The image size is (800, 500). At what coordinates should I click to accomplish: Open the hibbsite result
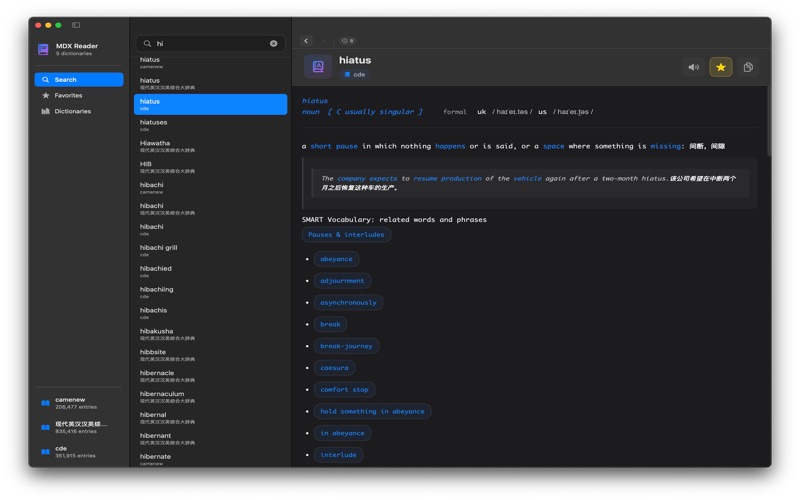(x=210, y=355)
